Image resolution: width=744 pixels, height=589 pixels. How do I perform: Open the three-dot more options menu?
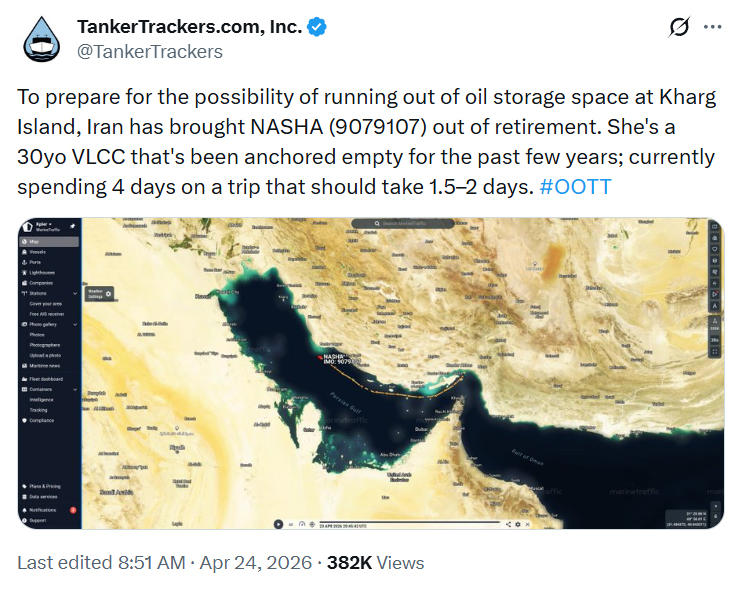(x=712, y=28)
